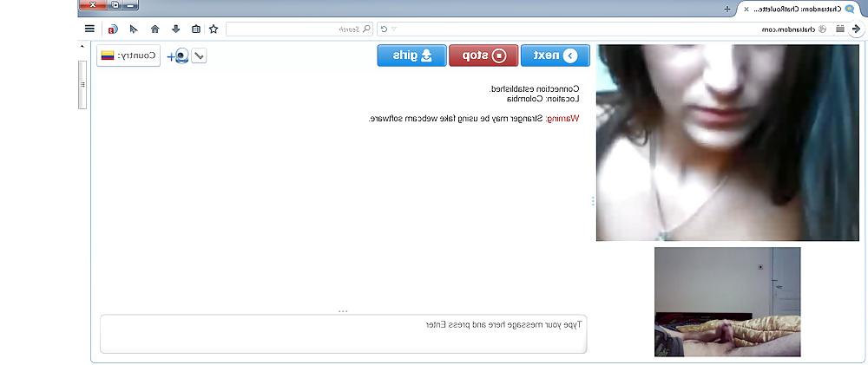This screenshot has height=365, width=868.
Task: Click the red extension badge icon
Action: pyautogui.click(x=113, y=29)
